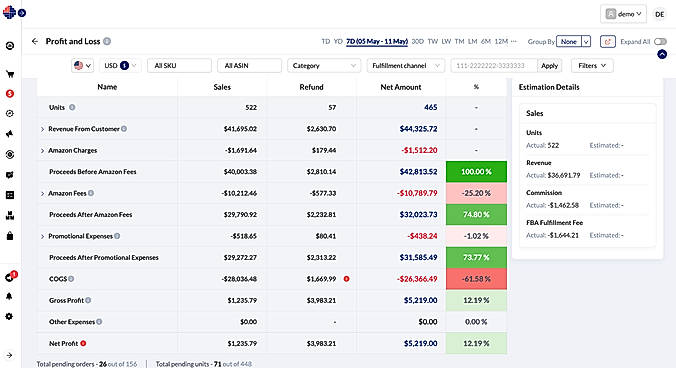The height and width of the screenshot is (368, 676).
Task: Click the export icon next to Group By
Action: [x=607, y=41]
